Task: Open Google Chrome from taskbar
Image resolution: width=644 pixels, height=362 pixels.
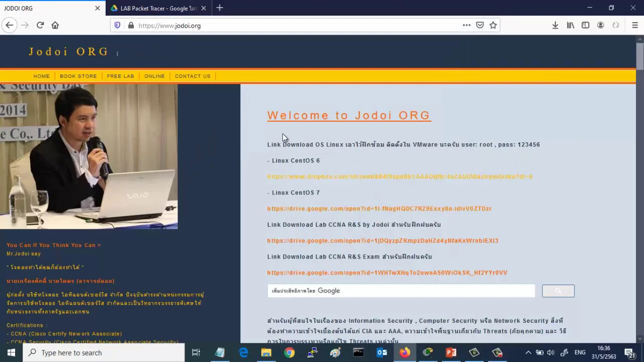Action: [x=289, y=352]
